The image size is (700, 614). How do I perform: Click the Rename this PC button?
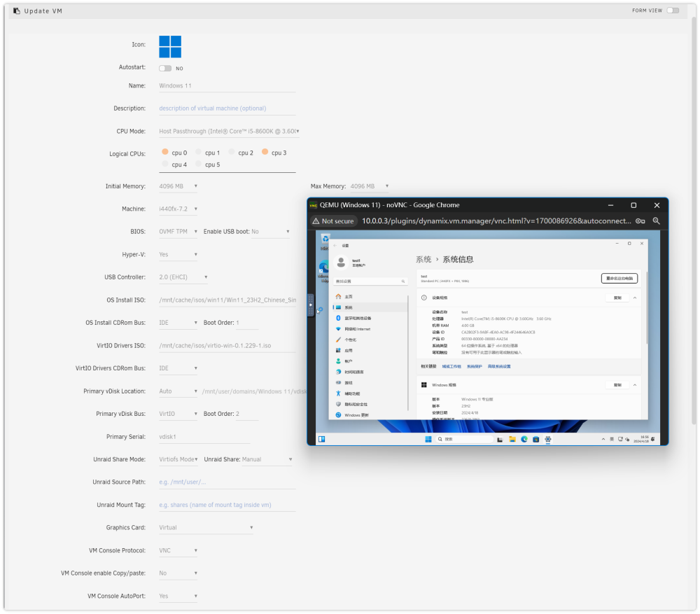[619, 278]
